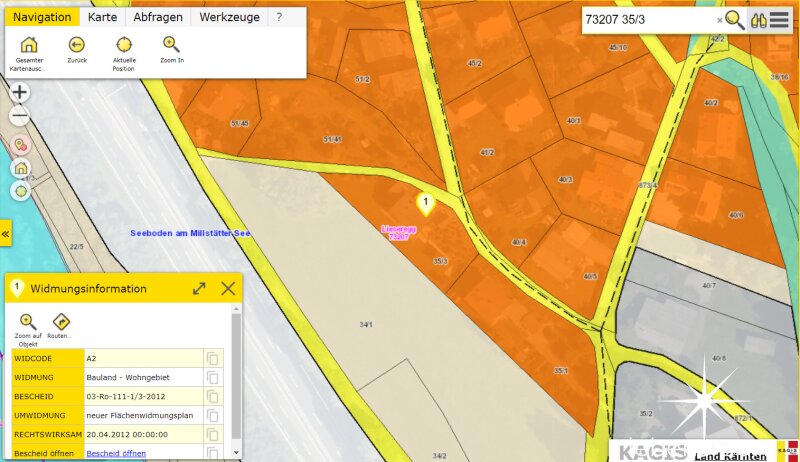This screenshot has height=462, width=800.
Task: Click parcel label 41/2 on map
Action: [x=487, y=152]
